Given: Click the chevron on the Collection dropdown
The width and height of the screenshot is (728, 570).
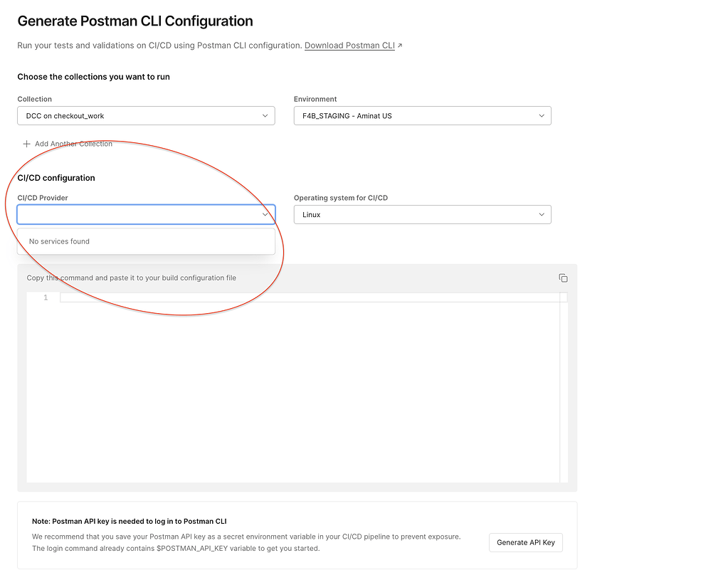Looking at the screenshot, I should click(265, 115).
